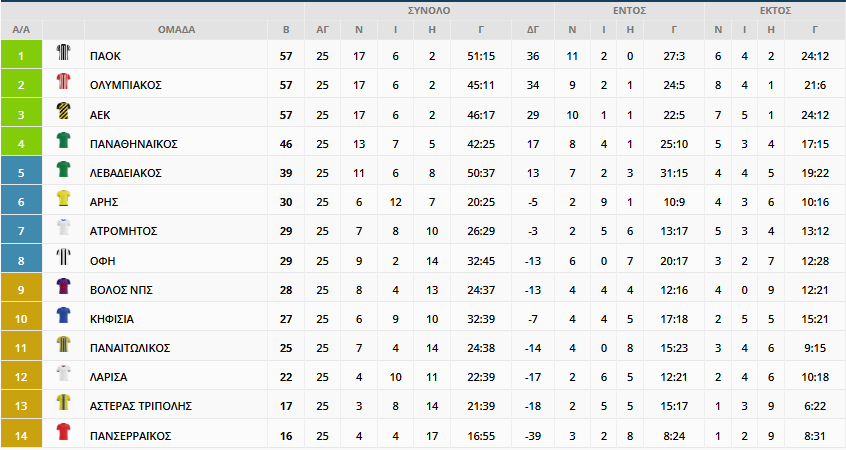Click the ΑΕΚ yellow-black jersey icon
Image resolution: width=846 pixels, height=450 pixels.
[x=63, y=111]
